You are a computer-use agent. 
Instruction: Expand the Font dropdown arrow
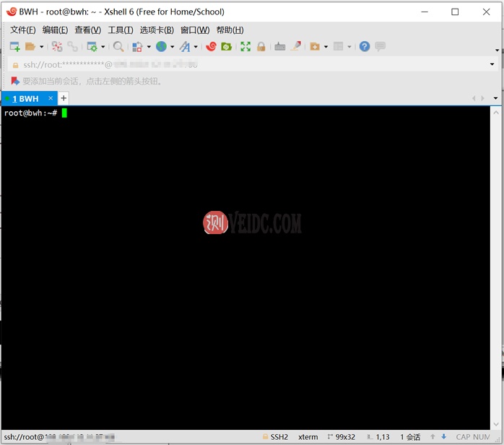point(196,47)
